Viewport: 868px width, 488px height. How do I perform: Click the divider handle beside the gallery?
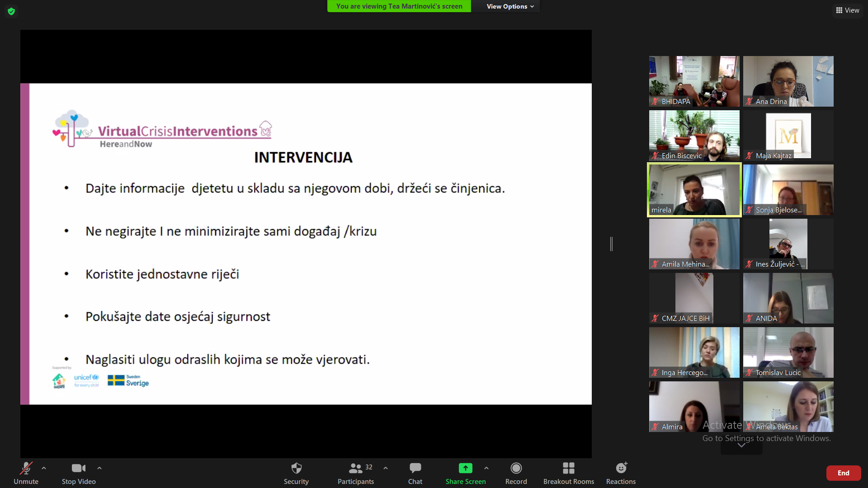coord(611,244)
